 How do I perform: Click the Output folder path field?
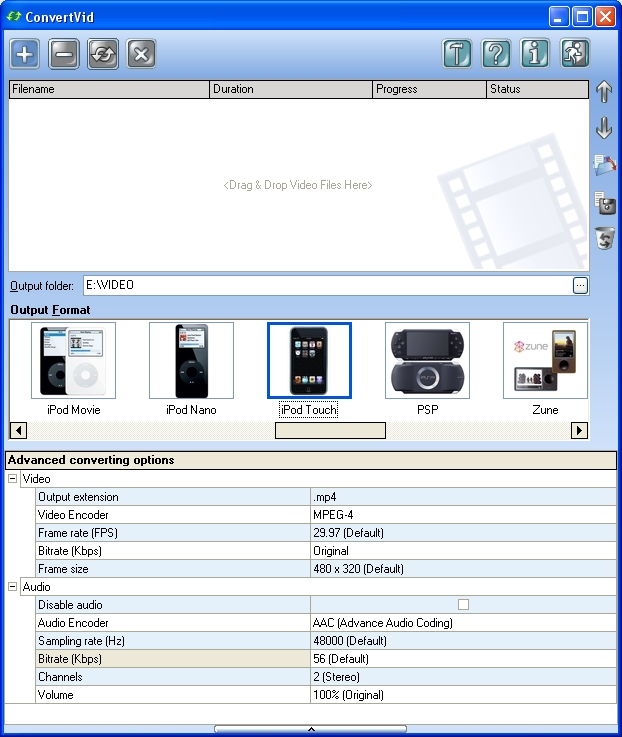(328, 285)
